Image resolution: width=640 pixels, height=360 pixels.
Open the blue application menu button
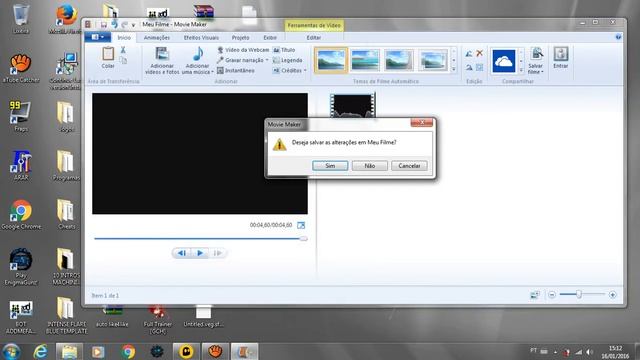[98, 37]
